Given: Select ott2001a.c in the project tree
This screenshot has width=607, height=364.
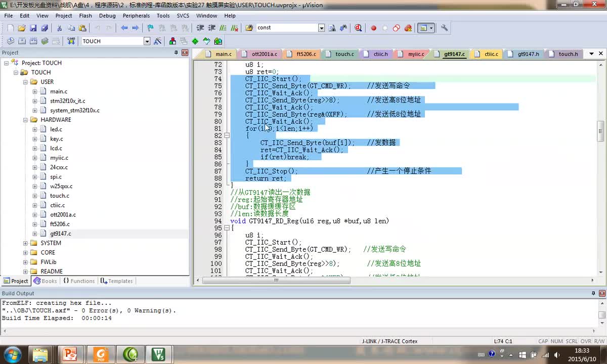Looking at the screenshot, I should pos(63,215).
